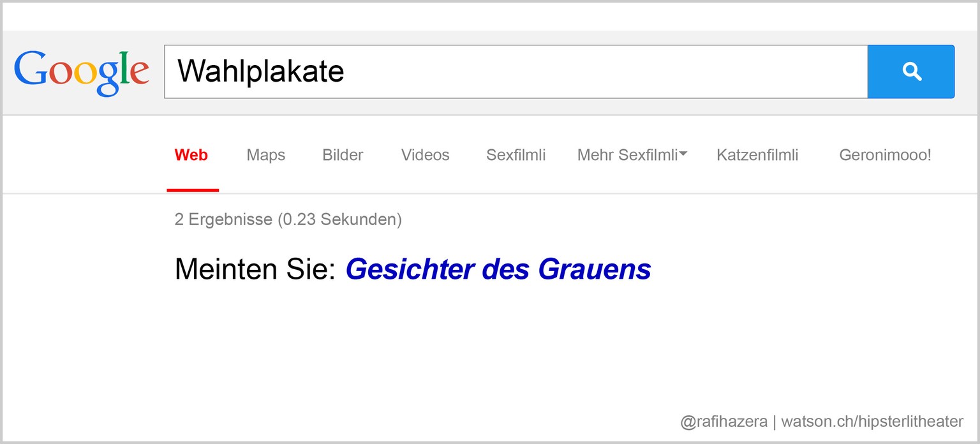
Task: Open the Mehr Sexfilmli menu label
Action: click(627, 155)
